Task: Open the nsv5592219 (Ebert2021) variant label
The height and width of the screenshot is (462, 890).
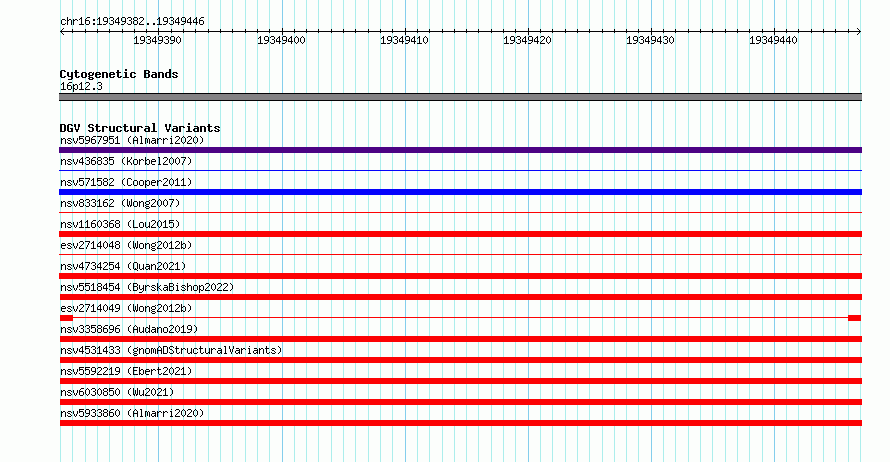Action: point(126,371)
